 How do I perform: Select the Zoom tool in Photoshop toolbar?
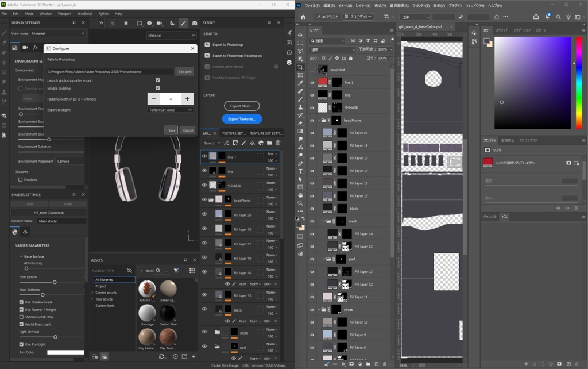coord(300,203)
